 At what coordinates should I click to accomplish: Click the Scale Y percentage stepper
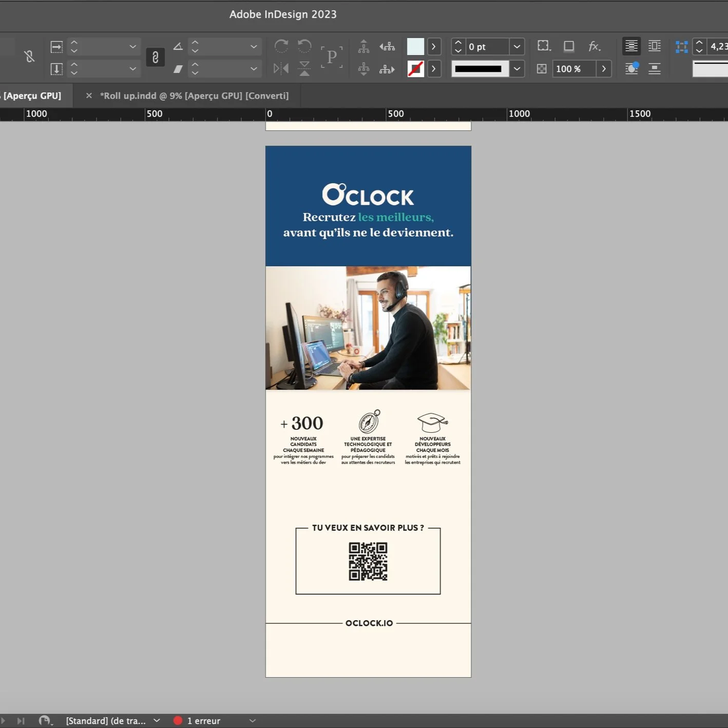tap(74, 68)
